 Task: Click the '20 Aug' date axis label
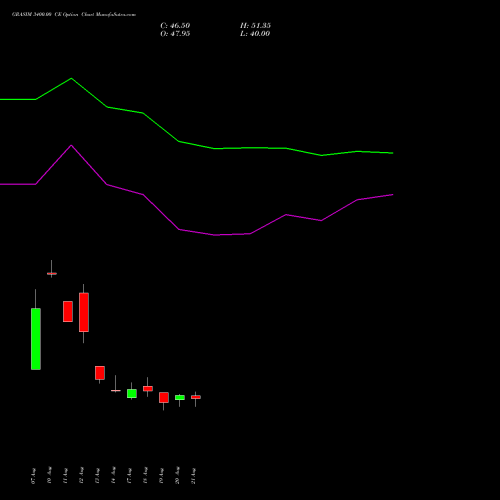[177, 475]
